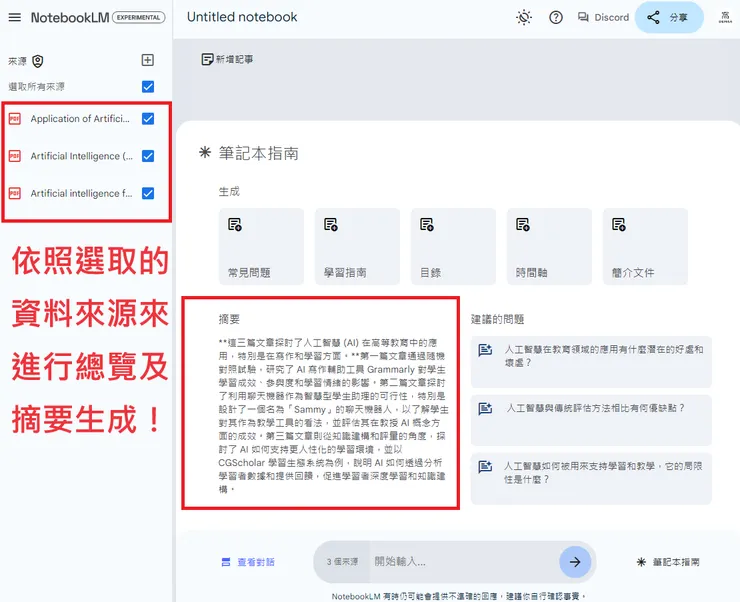The height and width of the screenshot is (602, 740).
Task: Toggle 選取所有來源 checkbox
Action: [148, 87]
